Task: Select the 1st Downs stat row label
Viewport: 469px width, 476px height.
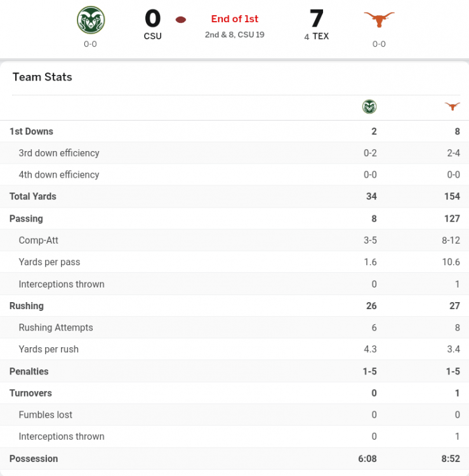Action: click(31, 131)
